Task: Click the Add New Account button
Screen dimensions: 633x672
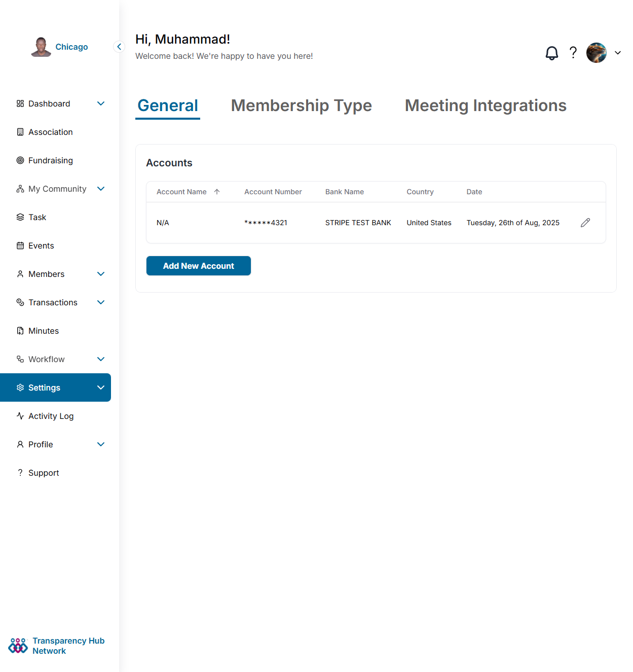Action: (x=198, y=266)
